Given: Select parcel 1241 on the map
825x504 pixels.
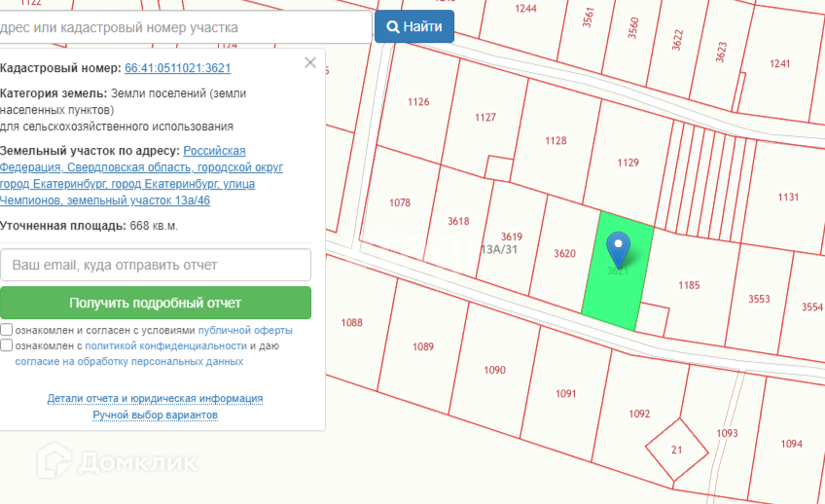Looking at the screenshot, I should (779, 63).
